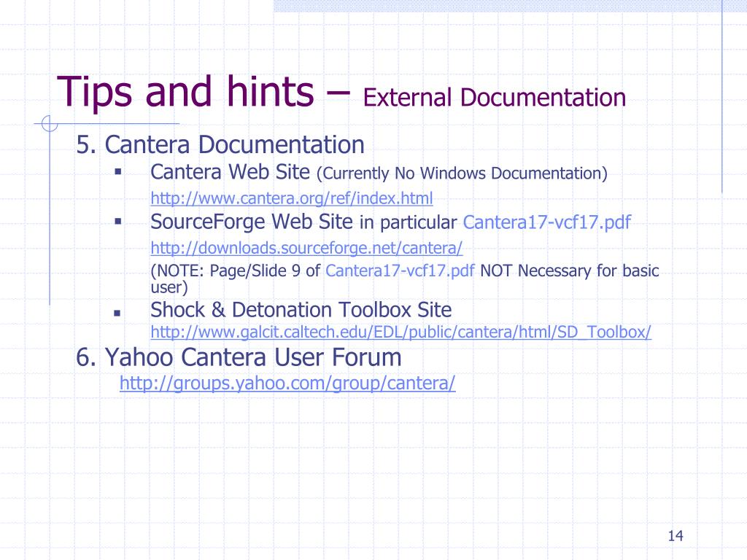Select '6. Yahoo Cantera User Forum' heading
This screenshot has height=560, width=747.
pos(239,357)
